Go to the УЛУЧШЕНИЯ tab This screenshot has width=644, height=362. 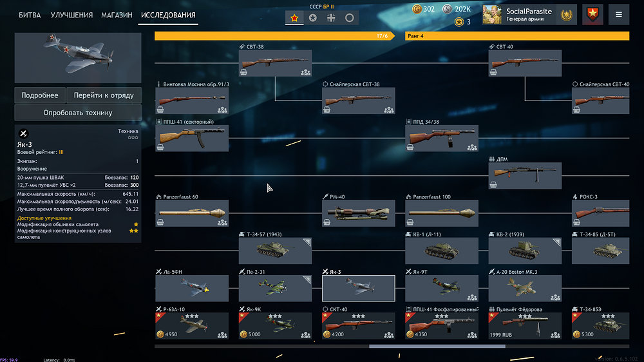71,15
